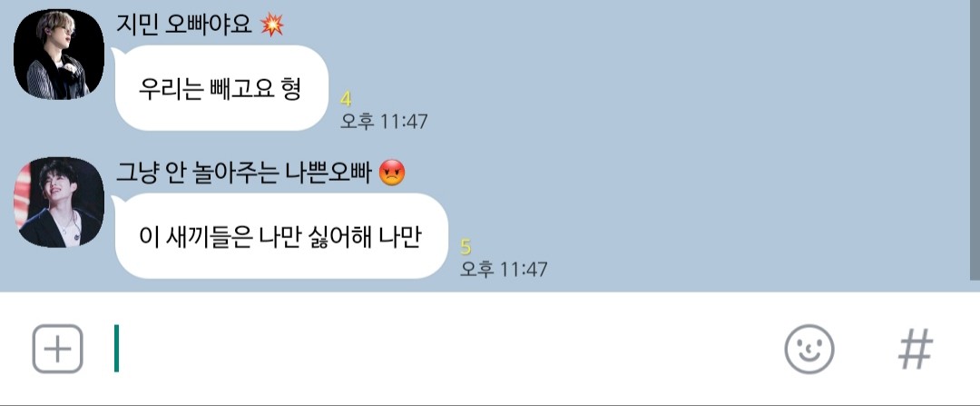Click the word 형 in the first message
980x406 pixels.
(x=291, y=88)
